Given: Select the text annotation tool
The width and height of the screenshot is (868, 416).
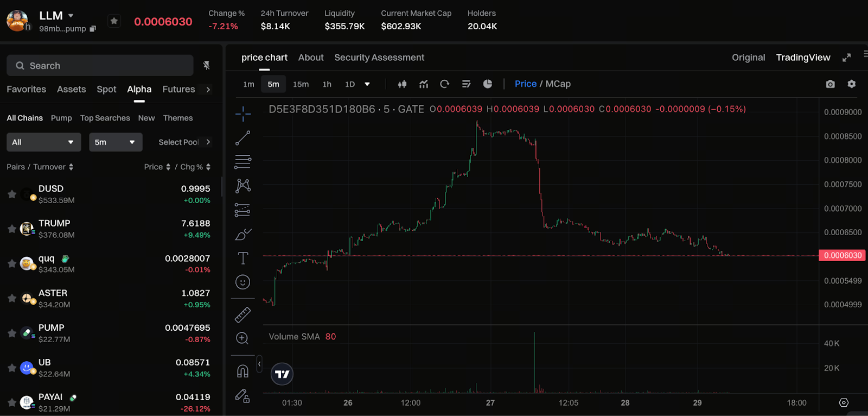Looking at the screenshot, I should click(x=242, y=258).
